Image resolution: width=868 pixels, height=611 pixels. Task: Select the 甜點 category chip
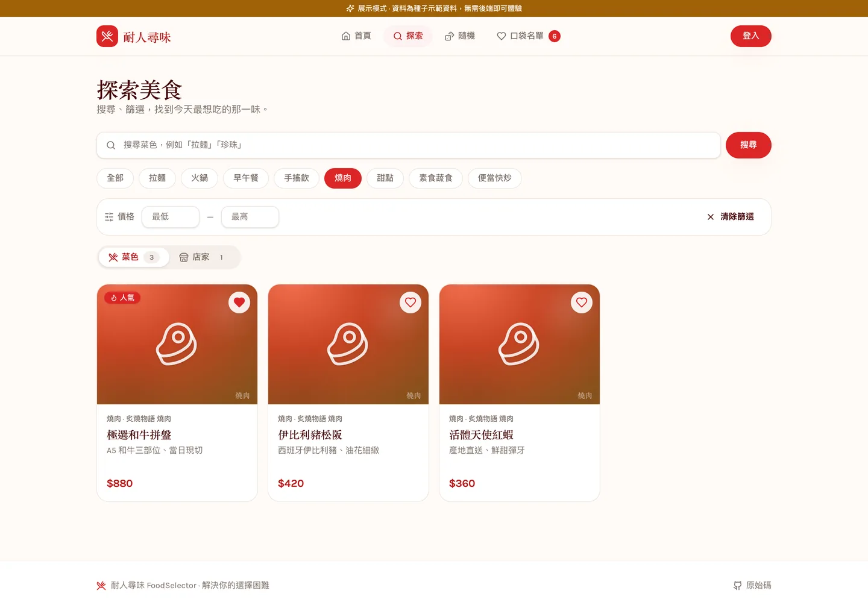[x=385, y=178]
